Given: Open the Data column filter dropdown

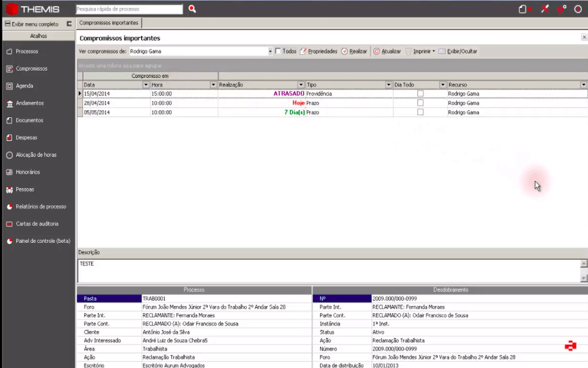Looking at the screenshot, I should click(x=146, y=85).
